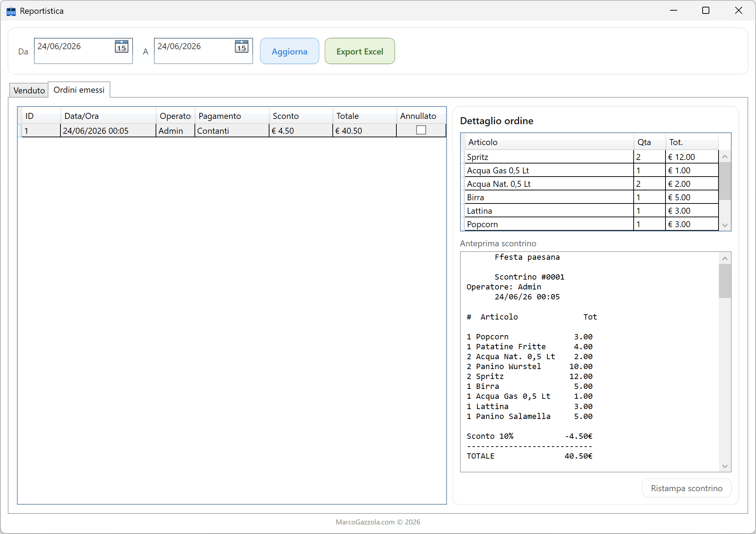The width and height of the screenshot is (756, 534).
Task: Click the Sconto 10% line in the receipt
Action: pos(530,436)
